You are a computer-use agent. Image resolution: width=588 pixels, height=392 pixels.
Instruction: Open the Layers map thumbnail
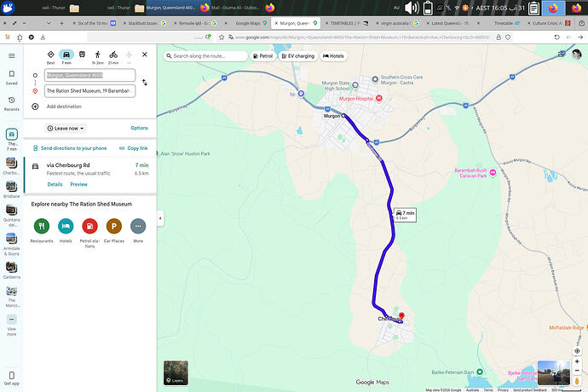click(x=176, y=372)
